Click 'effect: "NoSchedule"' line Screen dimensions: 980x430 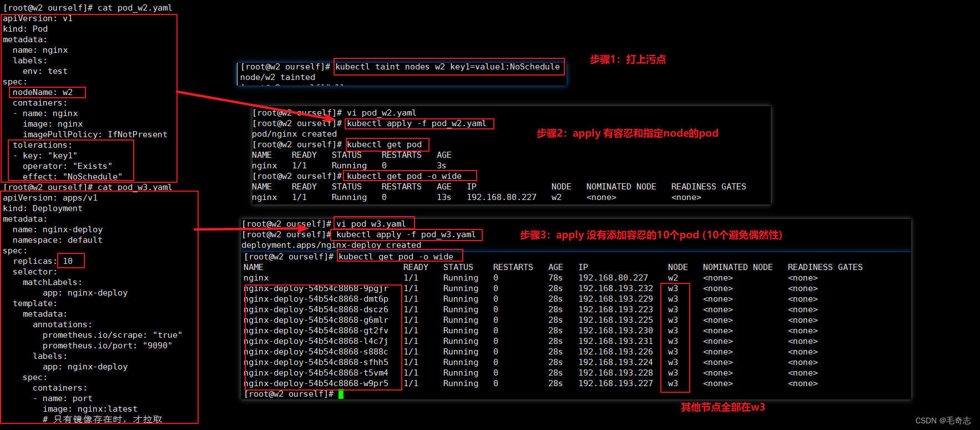coord(73,177)
